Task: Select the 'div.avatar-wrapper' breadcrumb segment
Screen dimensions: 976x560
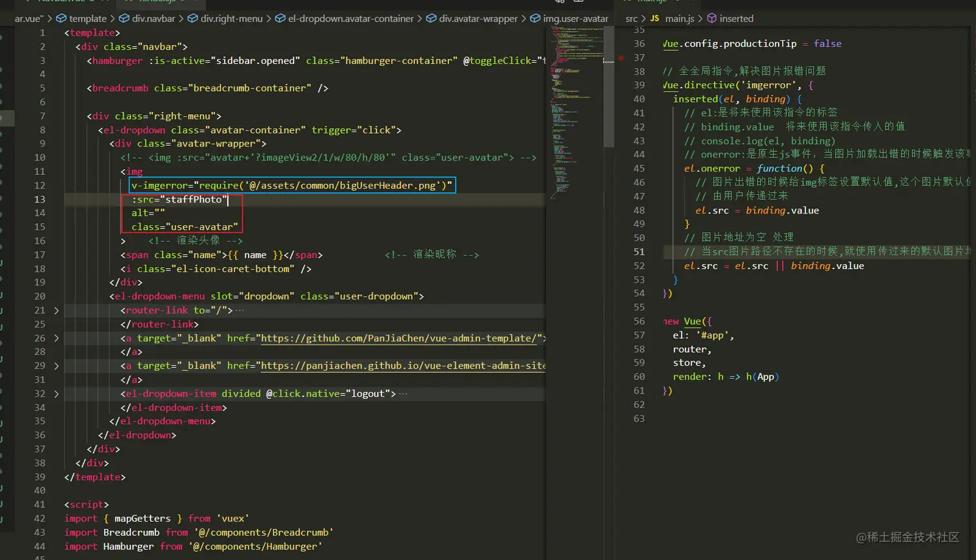Action: tap(472, 19)
